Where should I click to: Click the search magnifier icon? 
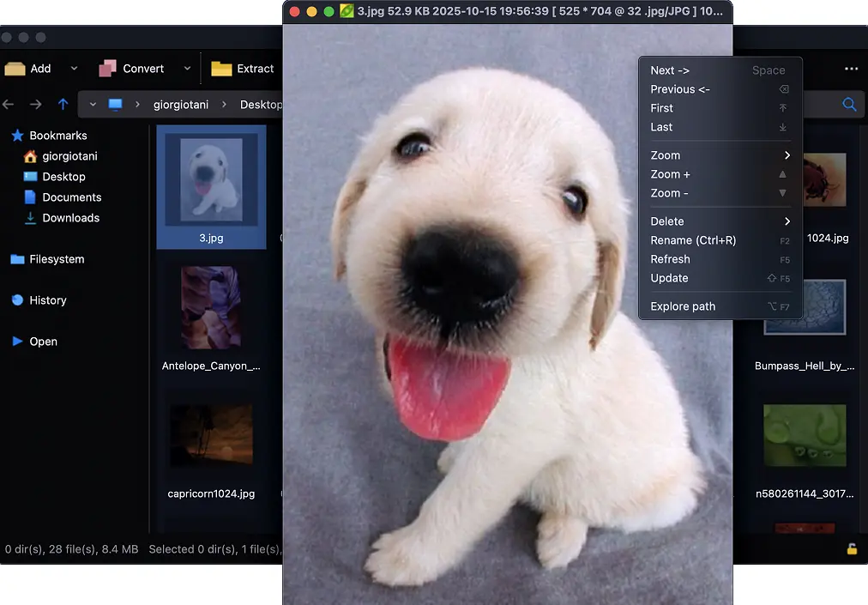click(x=849, y=105)
